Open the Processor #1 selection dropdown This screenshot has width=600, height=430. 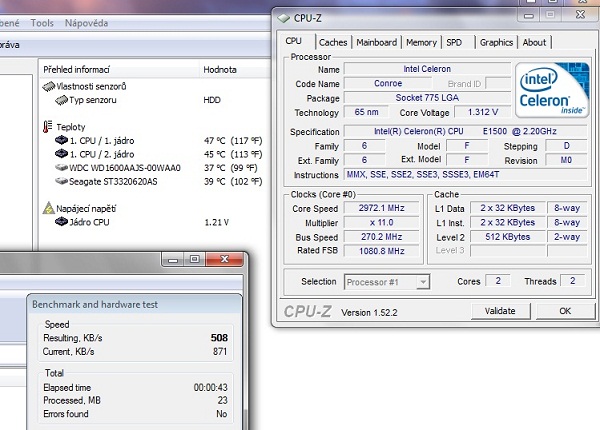pos(386,283)
